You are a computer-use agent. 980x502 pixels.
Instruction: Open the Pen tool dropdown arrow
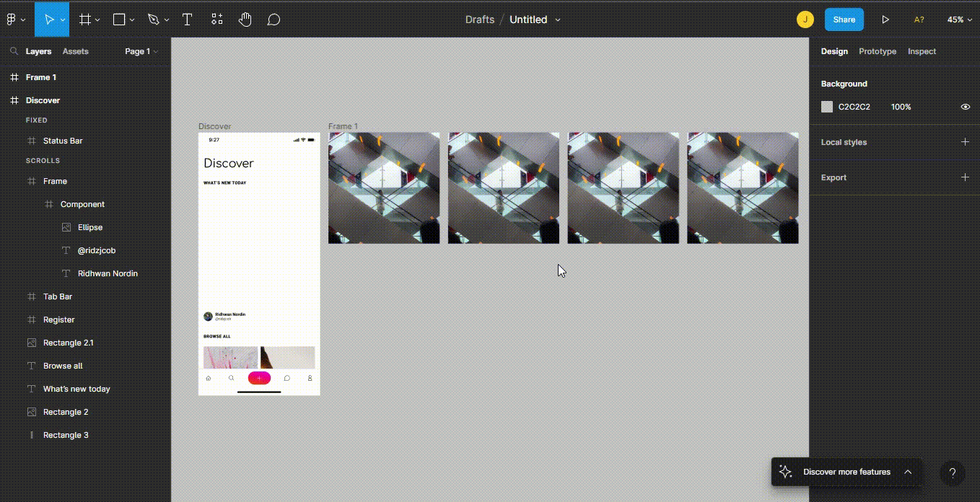click(167, 20)
